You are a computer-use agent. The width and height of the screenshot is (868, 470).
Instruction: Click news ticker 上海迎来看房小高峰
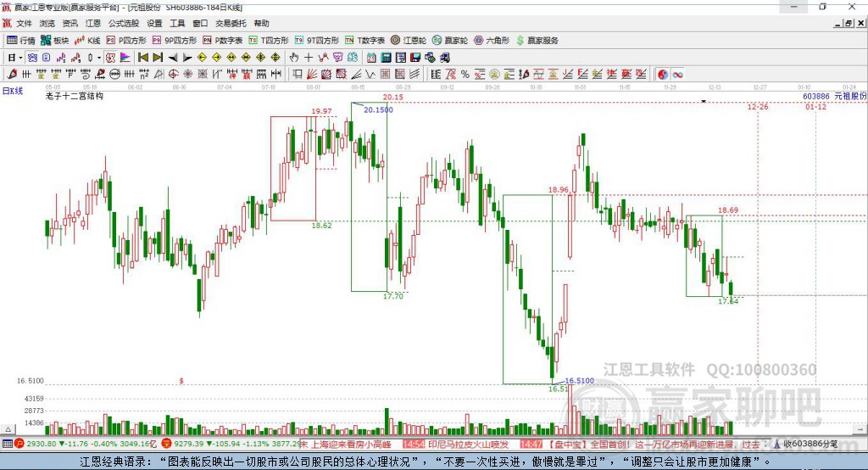tap(351, 445)
